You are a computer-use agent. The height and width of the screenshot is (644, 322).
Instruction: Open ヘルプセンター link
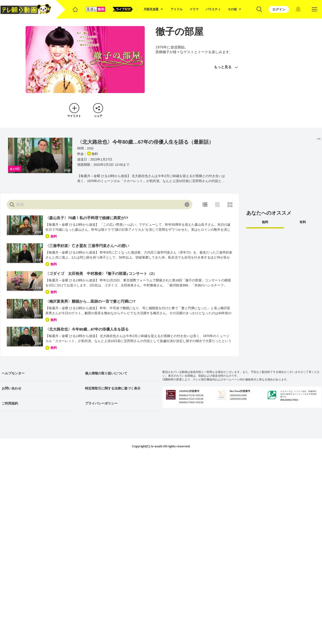pyautogui.click(x=13, y=373)
